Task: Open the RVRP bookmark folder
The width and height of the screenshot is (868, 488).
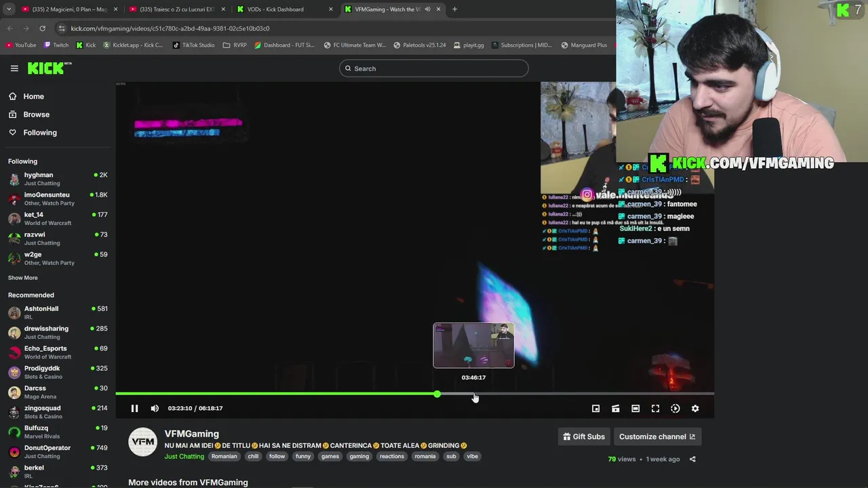Action: pyautogui.click(x=235, y=45)
